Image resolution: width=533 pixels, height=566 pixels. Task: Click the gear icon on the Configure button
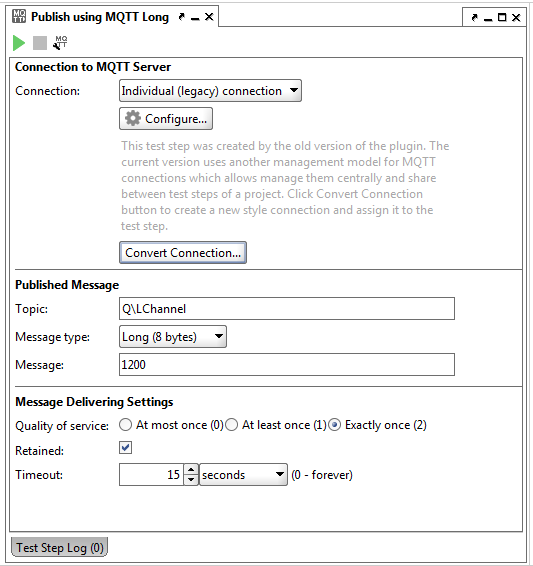point(132,118)
